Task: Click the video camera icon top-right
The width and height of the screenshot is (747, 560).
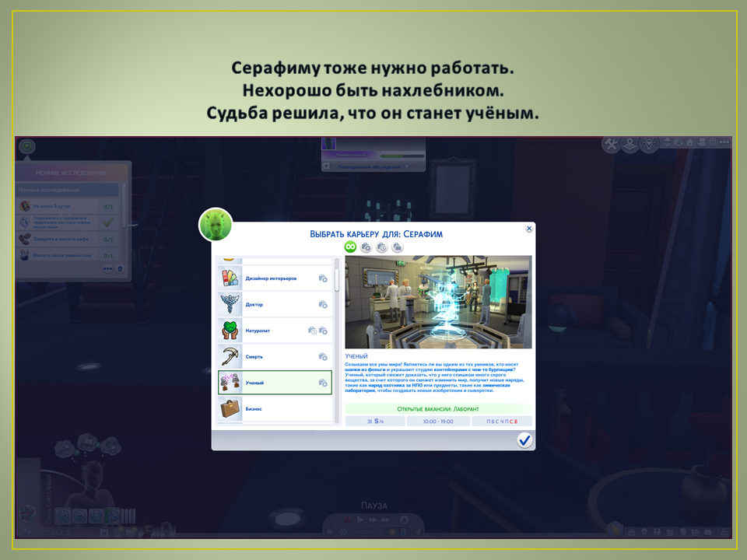Action: pyautogui.click(x=701, y=142)
